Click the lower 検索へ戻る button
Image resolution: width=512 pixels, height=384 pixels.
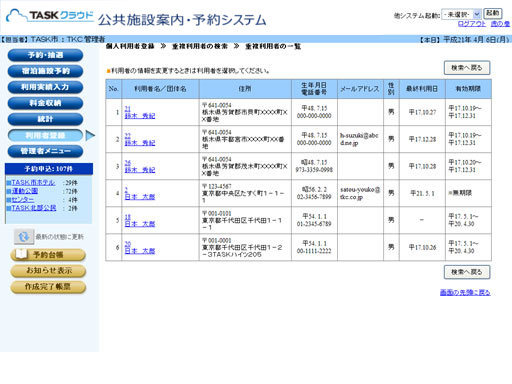tap(467, 272)
